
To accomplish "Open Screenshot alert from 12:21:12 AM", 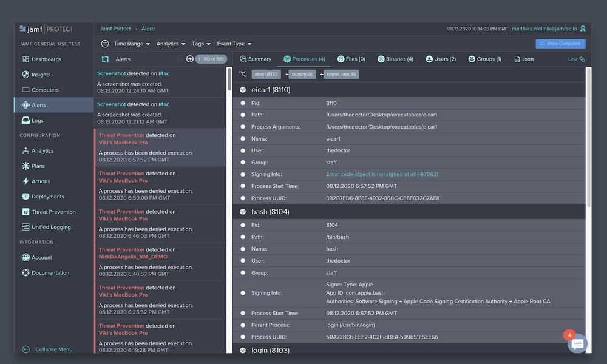I will click(x=160, y=113).
